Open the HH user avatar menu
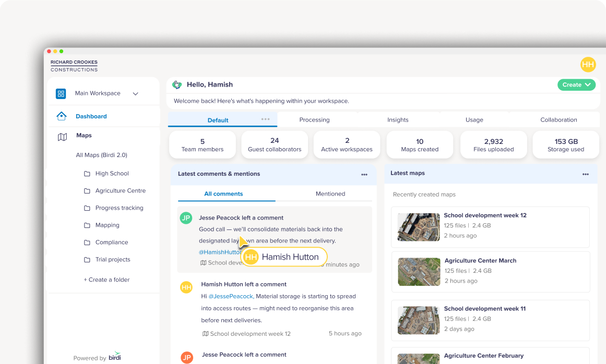 click(x=588, y=65)
